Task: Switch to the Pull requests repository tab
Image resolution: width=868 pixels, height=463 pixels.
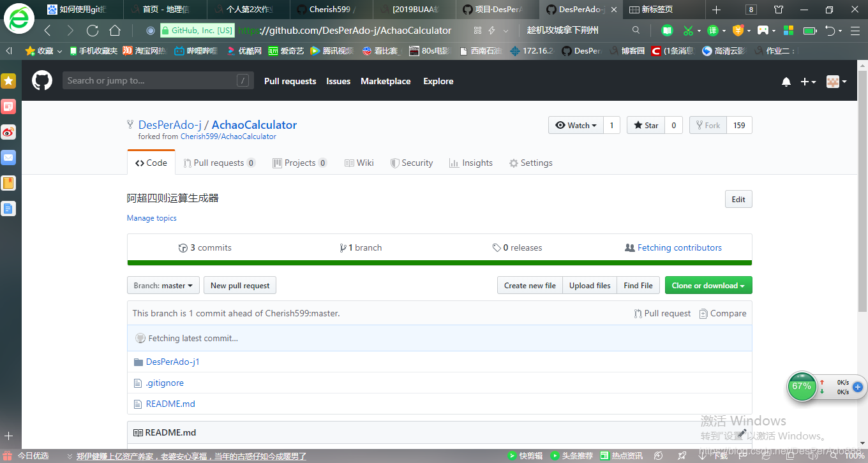Action: click(x=220, y=163)
